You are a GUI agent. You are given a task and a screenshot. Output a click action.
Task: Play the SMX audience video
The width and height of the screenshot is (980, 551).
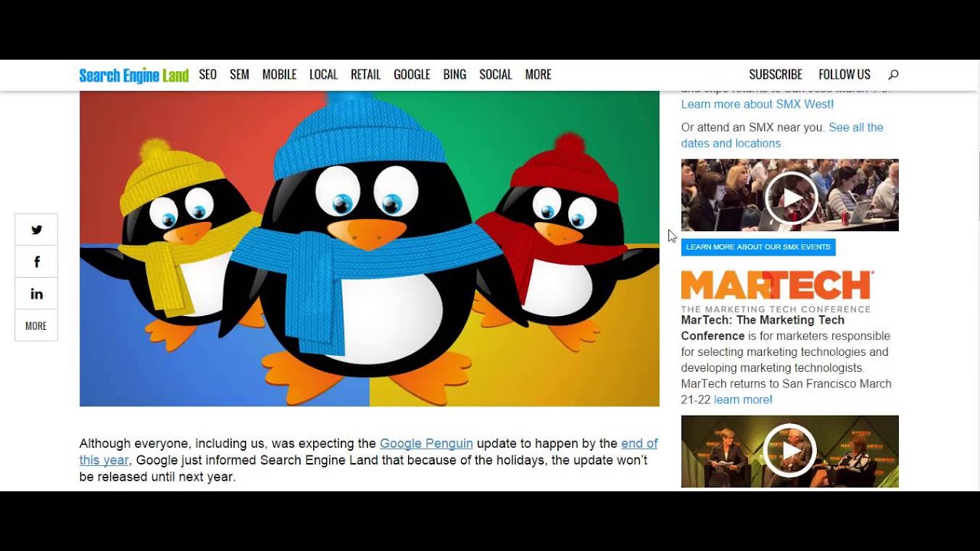[x=790, y=196]
